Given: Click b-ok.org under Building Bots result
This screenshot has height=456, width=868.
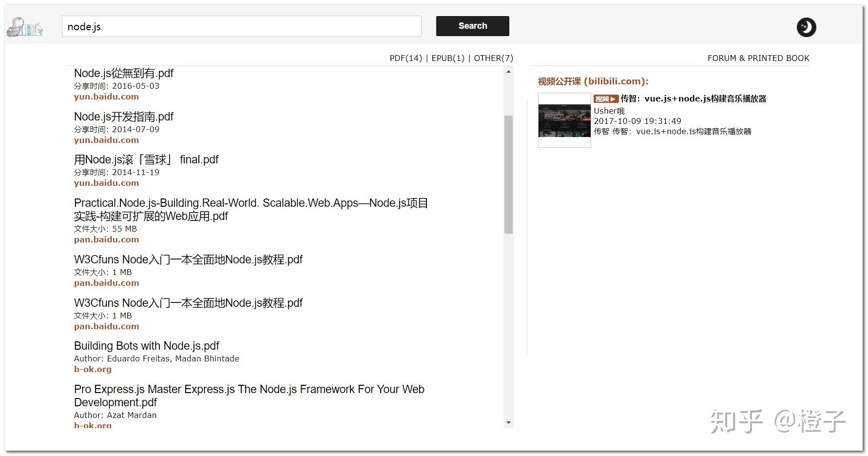Looking at the screenshot, I should pyautogui.click(x=93, y=369).
